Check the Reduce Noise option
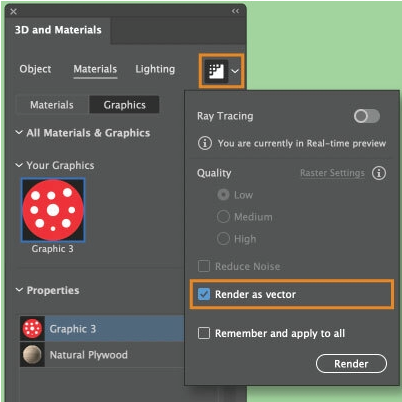 [x=204, y=266]
